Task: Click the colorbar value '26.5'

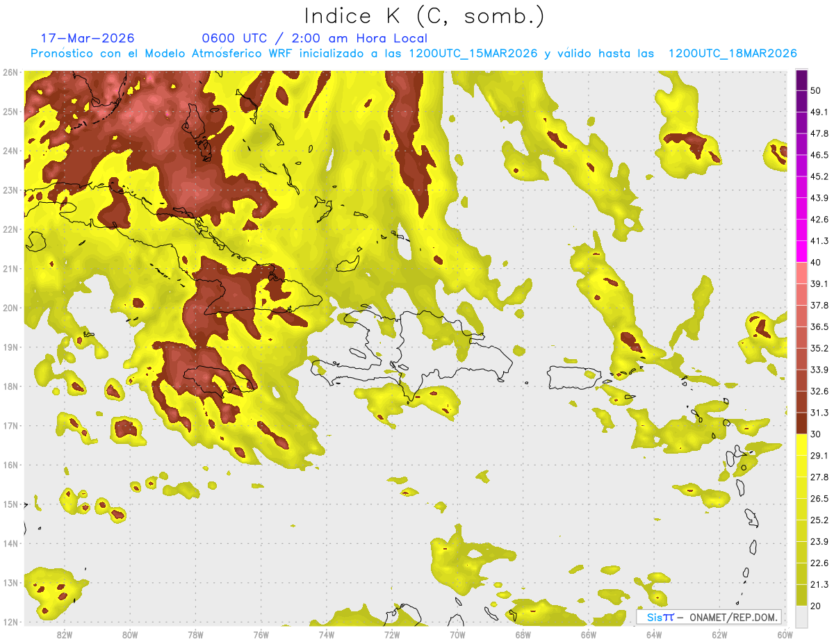Action: pos(819,499)
